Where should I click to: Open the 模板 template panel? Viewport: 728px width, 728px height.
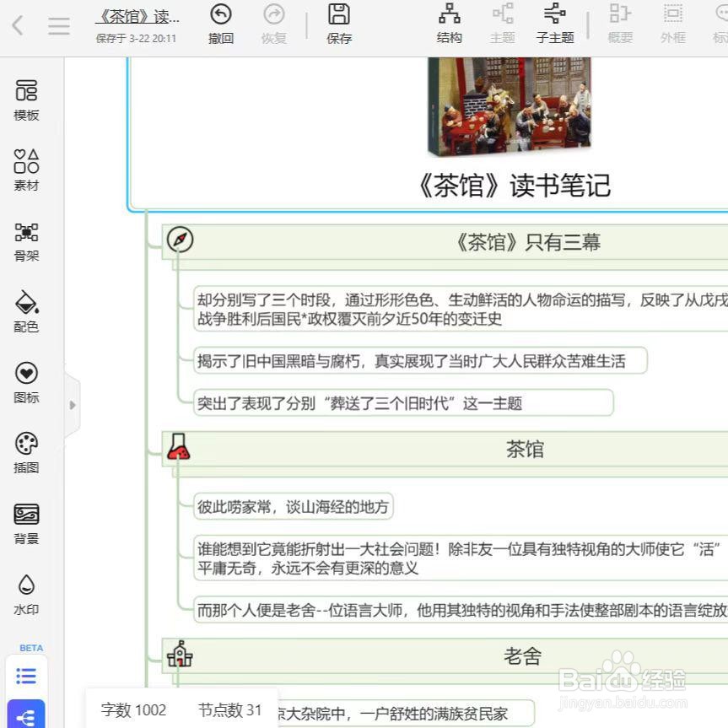(26, 100)
